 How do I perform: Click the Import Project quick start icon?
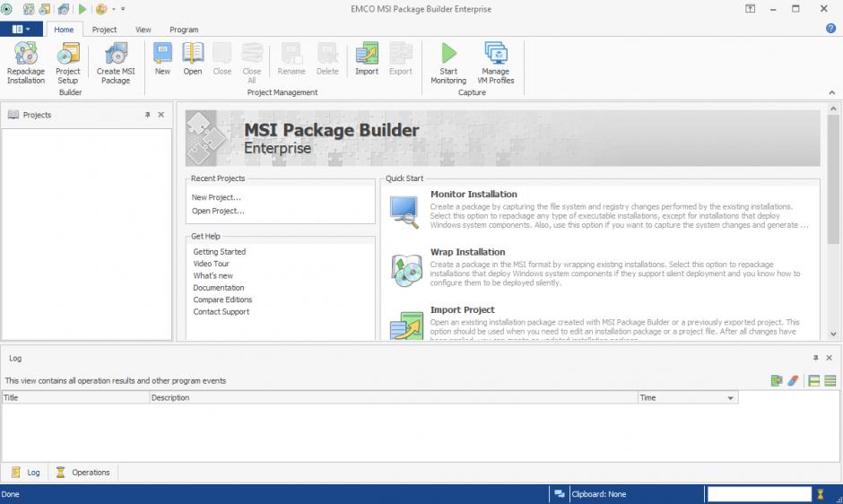406,326
